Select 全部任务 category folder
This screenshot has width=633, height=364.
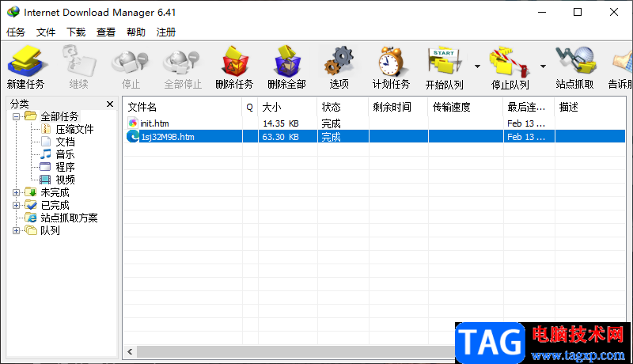[x=59, y=116]
